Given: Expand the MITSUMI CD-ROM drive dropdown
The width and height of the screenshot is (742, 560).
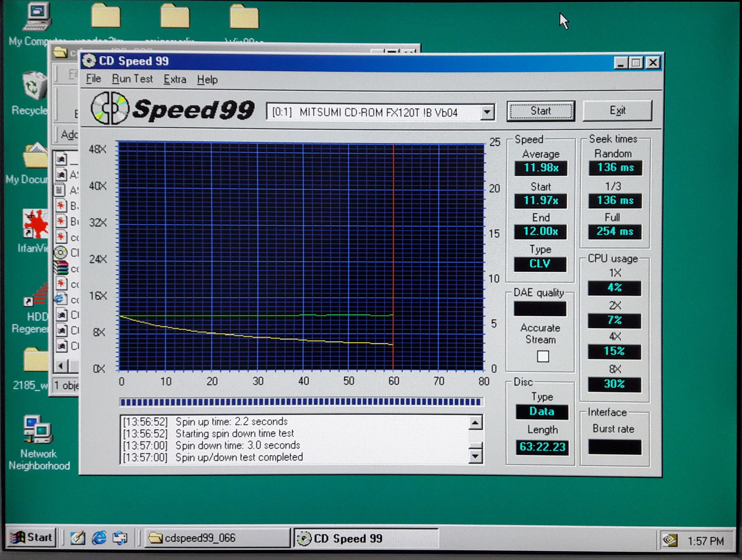Looking at the screenshot, I should pos(487,112).
